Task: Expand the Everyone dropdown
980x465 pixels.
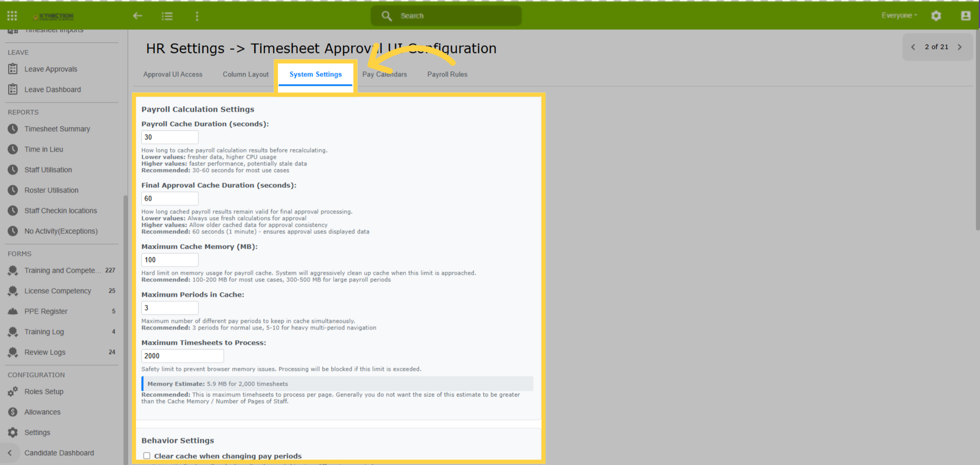Action: click(899, 16)
